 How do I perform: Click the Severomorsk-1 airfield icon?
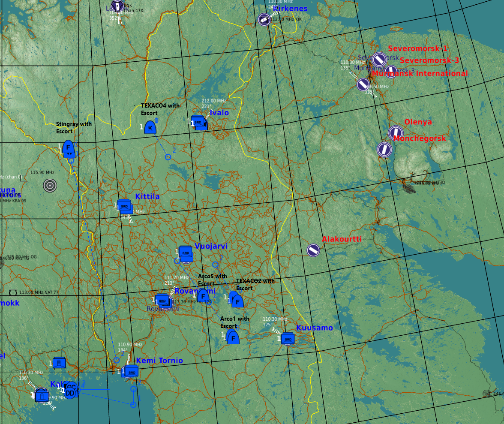379,60
